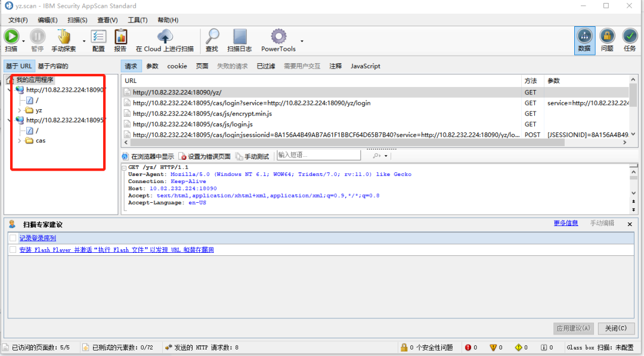
Task: Close the 扫描专家建议 panel with X
Action: 630,224
